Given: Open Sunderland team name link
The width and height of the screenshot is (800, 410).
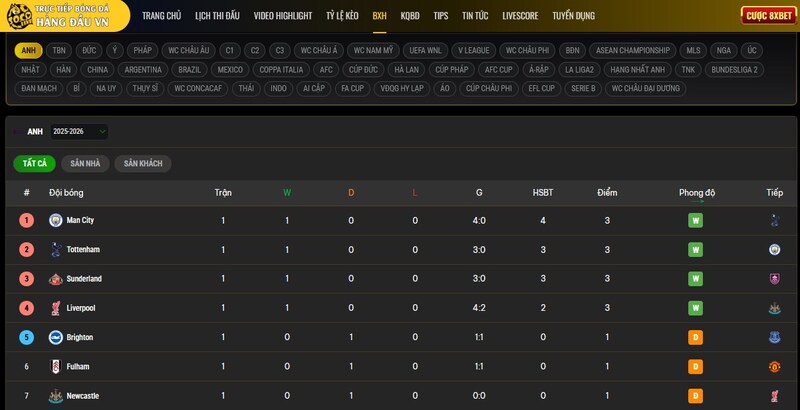Looking at the screenshot, I should 84,279.
